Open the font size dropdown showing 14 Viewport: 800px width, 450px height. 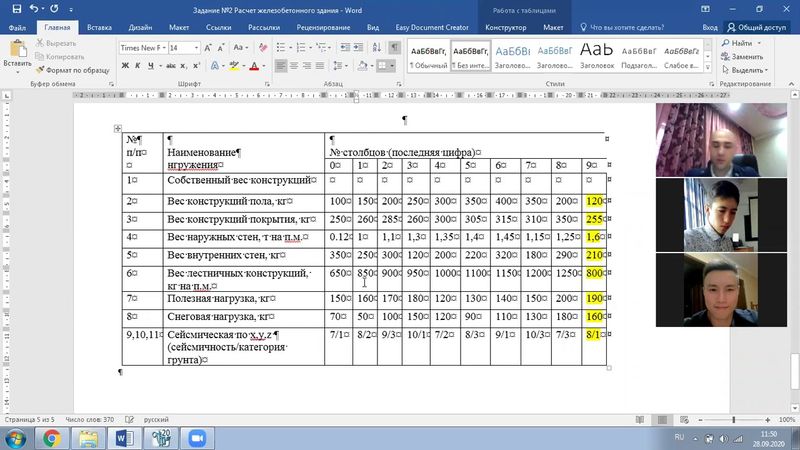click(x=184, y=47)
